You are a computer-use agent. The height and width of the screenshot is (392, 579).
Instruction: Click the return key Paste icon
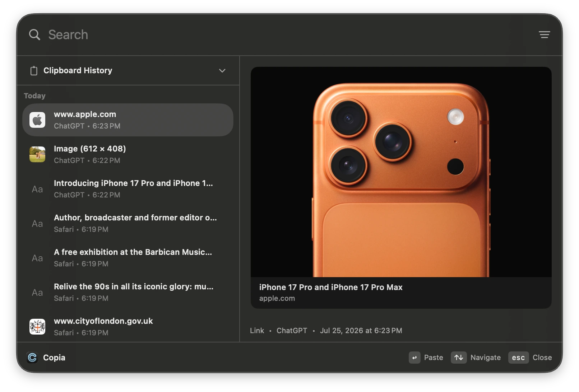(414, 358)
